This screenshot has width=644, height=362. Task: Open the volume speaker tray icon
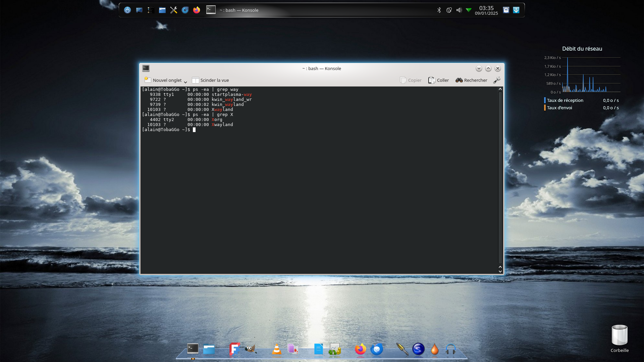click(x=459, y=10)
